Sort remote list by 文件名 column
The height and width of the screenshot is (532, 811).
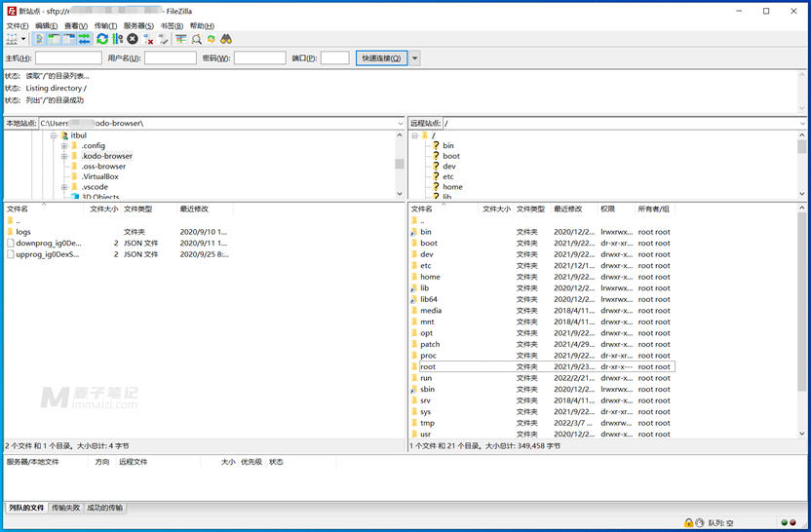click(444, 209)
